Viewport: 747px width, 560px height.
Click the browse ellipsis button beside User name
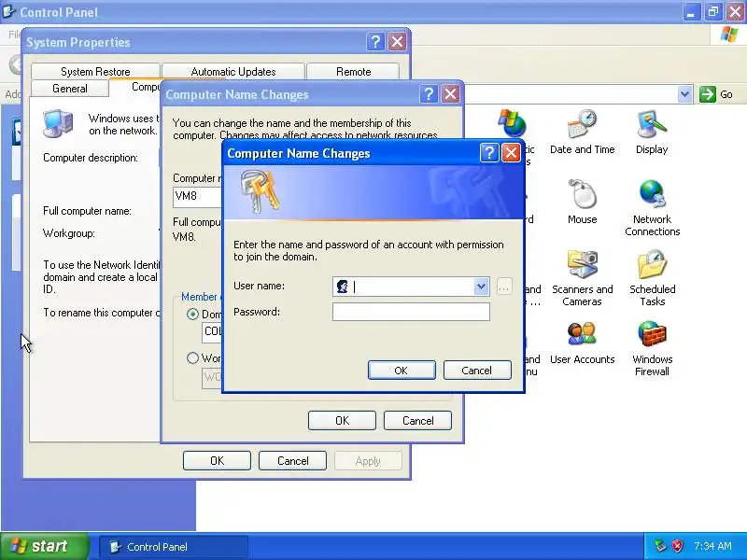click(x=504, y=287)
